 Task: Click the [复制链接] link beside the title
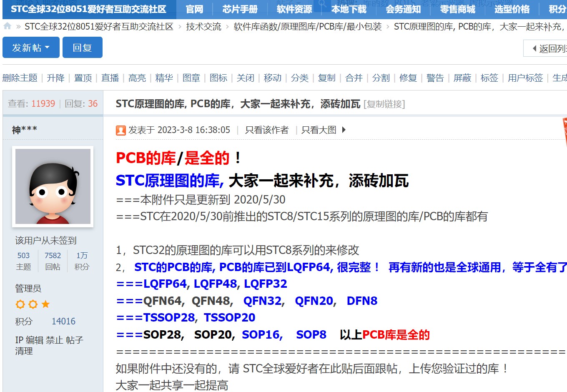click(x=384, y=104)
